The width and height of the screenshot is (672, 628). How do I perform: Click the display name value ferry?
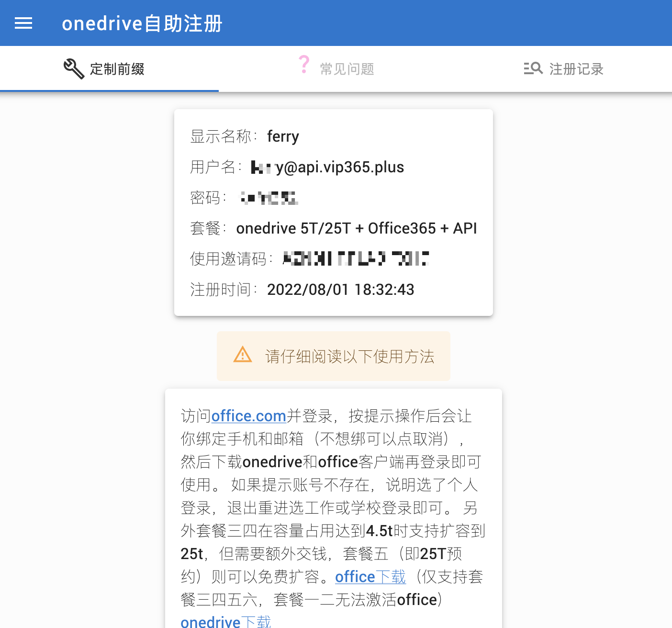point(283,136)
